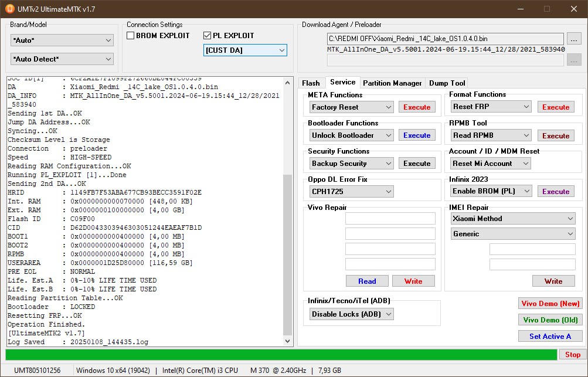This screenshot has width=588, height=377.
Task: Click the log scrollbar down arrow
Action: tap(288, 341)
